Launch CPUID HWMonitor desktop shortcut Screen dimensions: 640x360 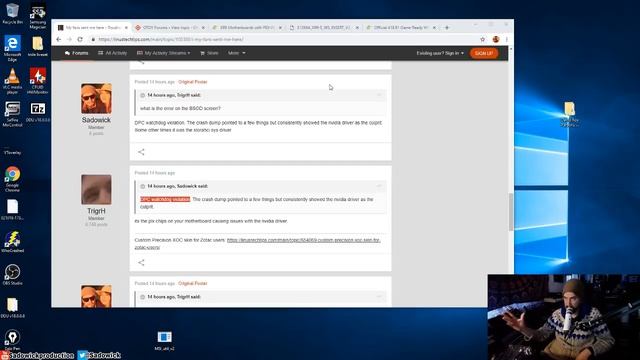(x=38, y=80)
